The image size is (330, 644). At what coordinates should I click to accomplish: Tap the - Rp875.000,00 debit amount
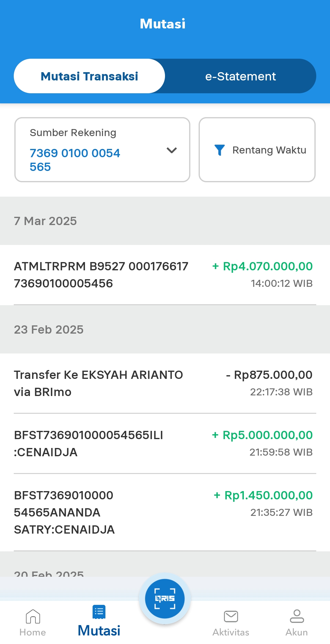tap(269, 375)
